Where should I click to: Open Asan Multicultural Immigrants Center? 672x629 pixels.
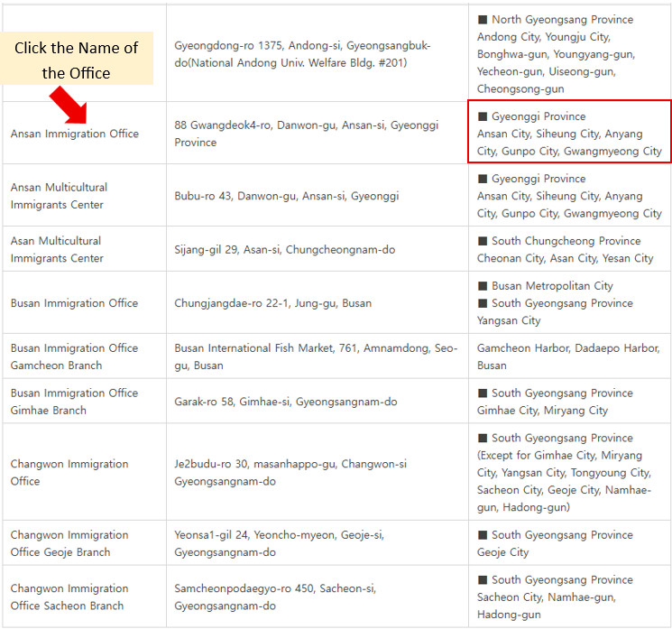click(56, 249)
